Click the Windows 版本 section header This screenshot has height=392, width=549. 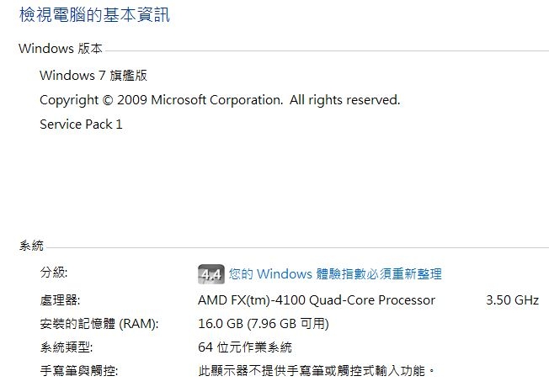(x=61, y=49)
